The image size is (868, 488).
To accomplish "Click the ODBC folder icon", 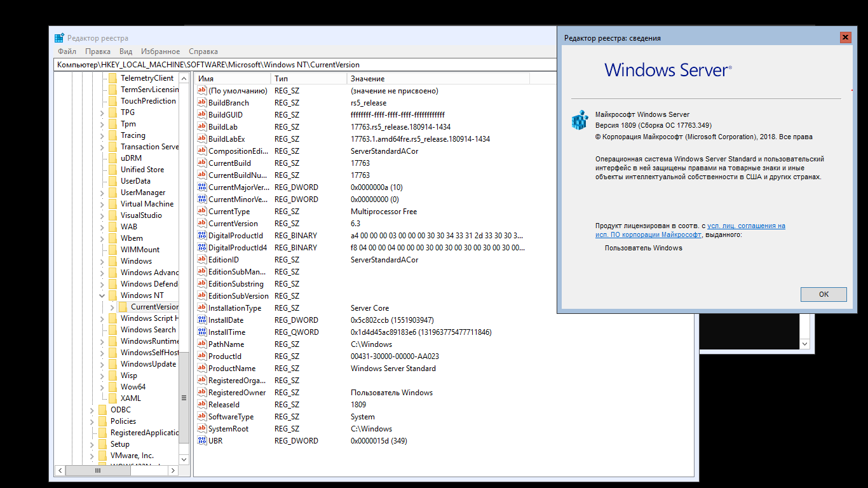I will [x=102, y=410].
